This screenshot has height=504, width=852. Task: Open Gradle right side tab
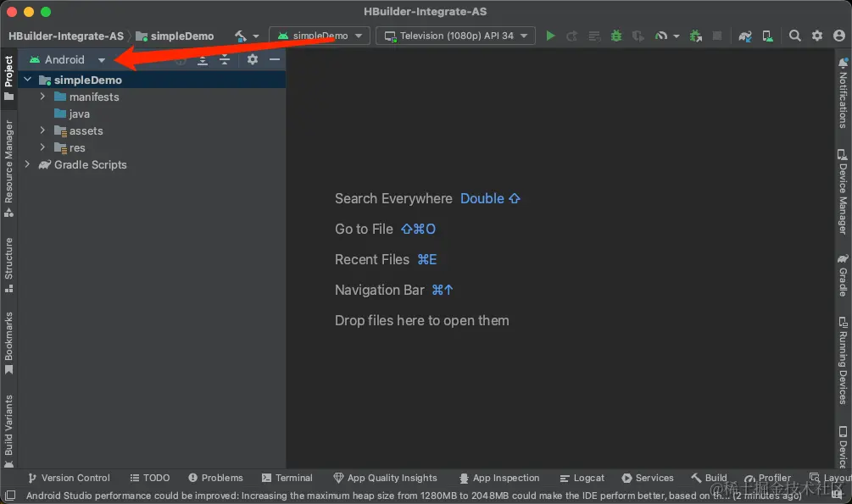coord(843,274)
